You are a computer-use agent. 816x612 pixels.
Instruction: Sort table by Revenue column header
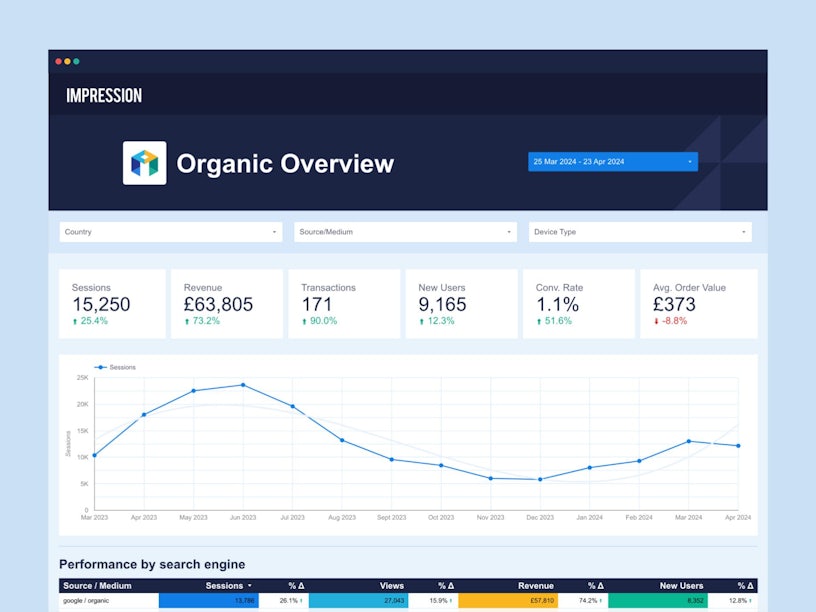[x=535, y=586]
